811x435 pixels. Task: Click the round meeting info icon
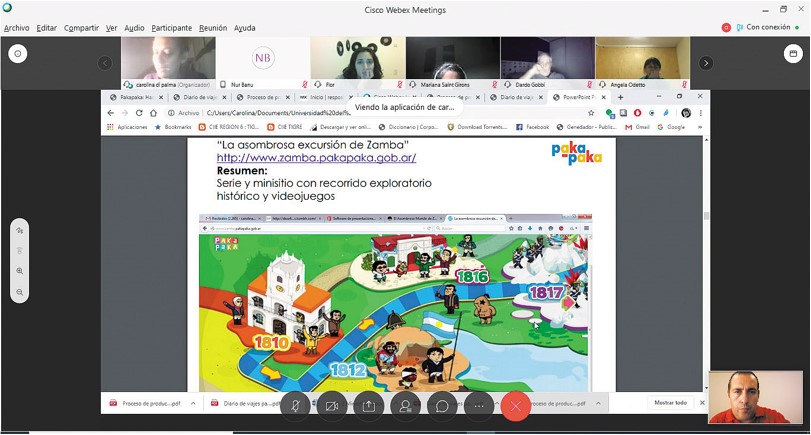18,54
